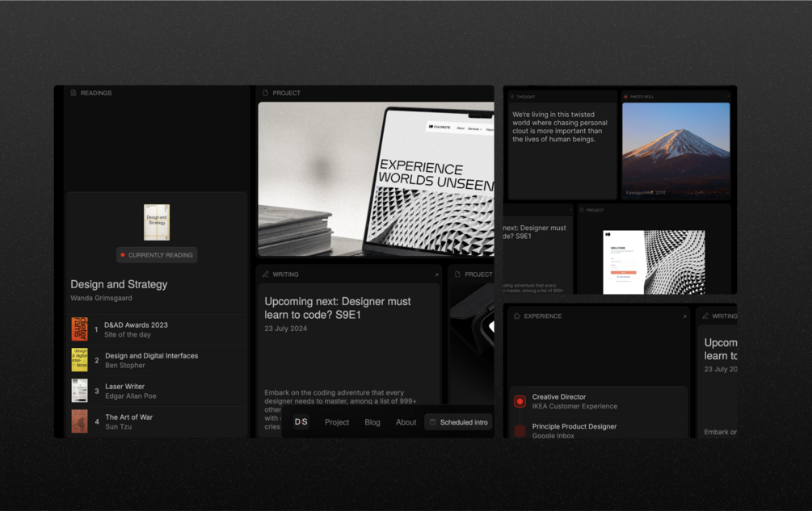Image resolution: width=812 pixels, height=511 pixels.
Task: Click the D&AD Awards 2023 orange cover thumbnail
Action: (79, 329)
